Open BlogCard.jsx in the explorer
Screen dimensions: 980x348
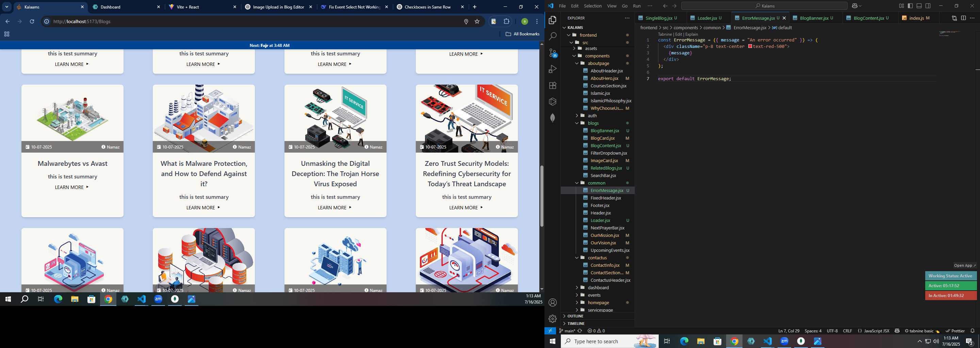(x=603, y=138)
